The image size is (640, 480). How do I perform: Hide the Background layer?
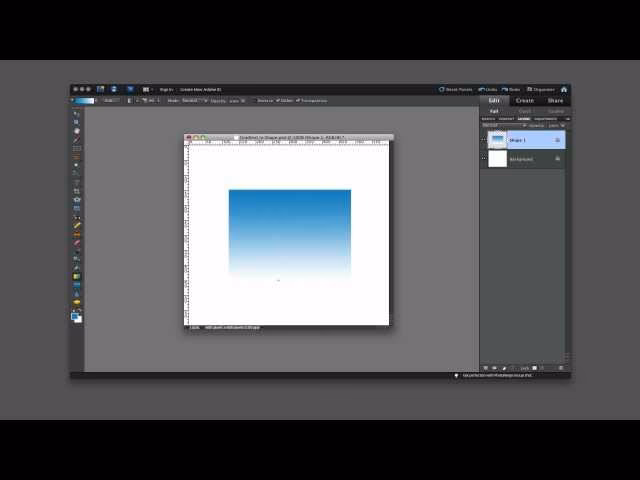click(484, 158)
